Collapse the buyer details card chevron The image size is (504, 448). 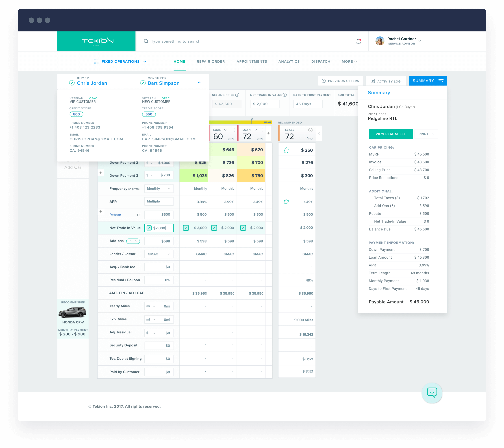(199, 82)
